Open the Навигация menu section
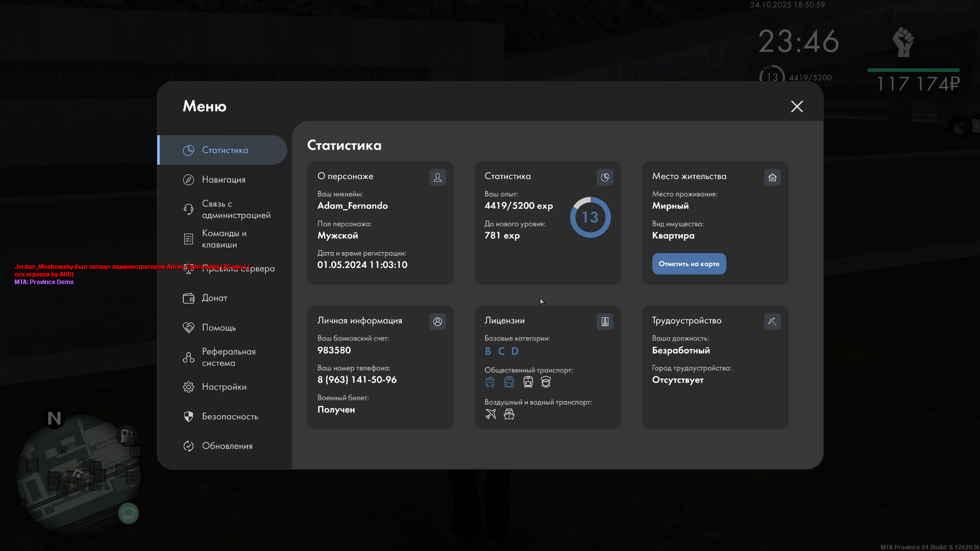The width and height of the screenshot is (980, 551). tap(224, 180)
